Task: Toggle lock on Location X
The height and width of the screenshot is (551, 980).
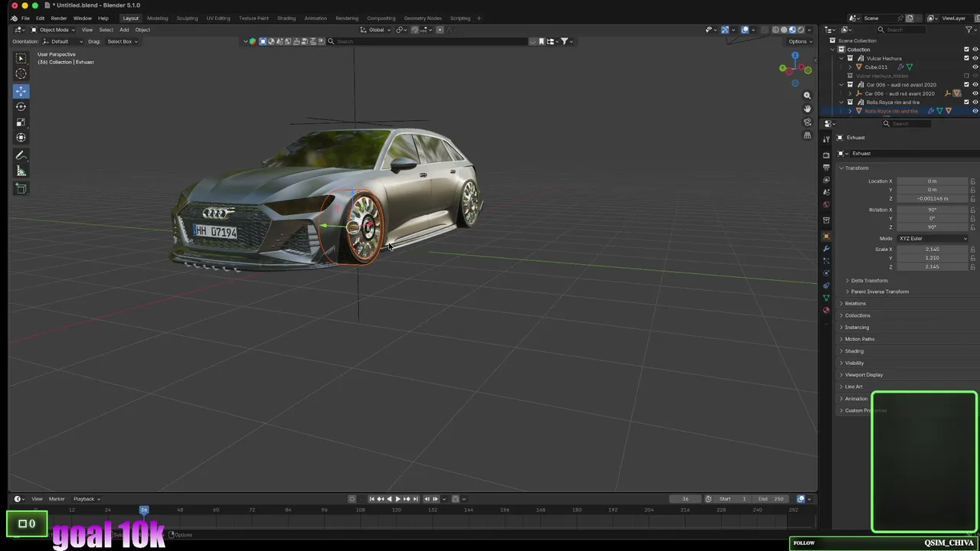Action: coord(972,181)
